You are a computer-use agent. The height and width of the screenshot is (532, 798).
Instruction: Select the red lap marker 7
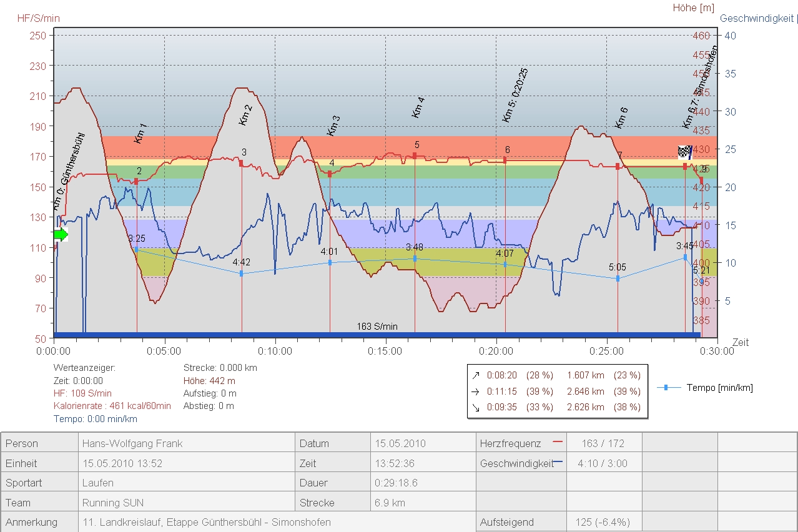click(618, 166)
